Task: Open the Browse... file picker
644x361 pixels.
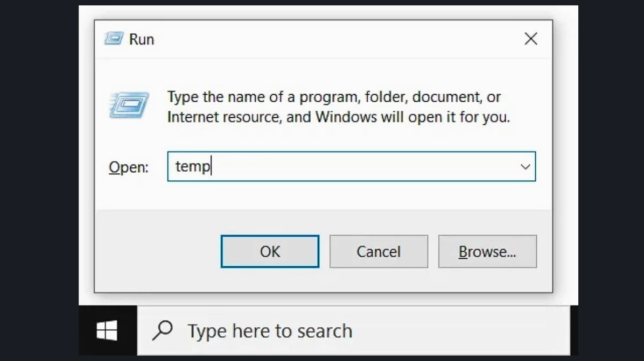Action: (487, 251)
